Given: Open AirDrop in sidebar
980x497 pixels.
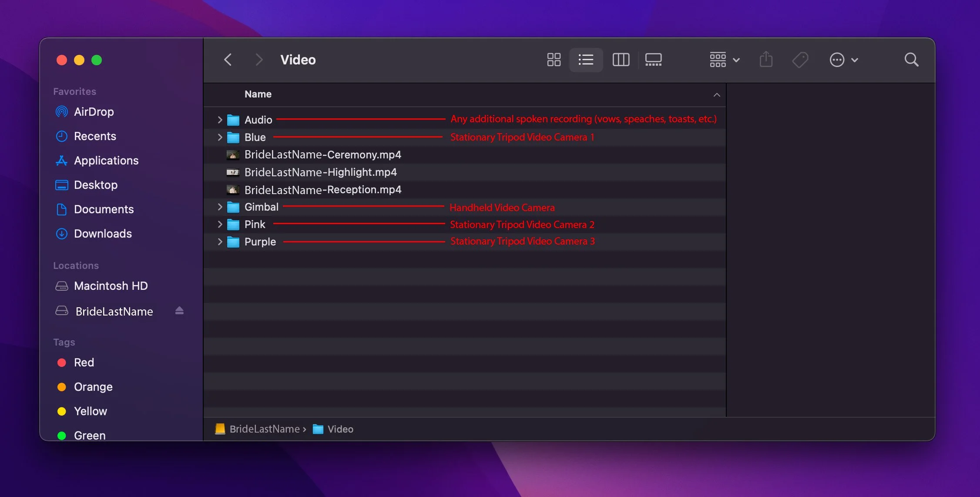Looking at the screenshot, I should pos(94,112).
